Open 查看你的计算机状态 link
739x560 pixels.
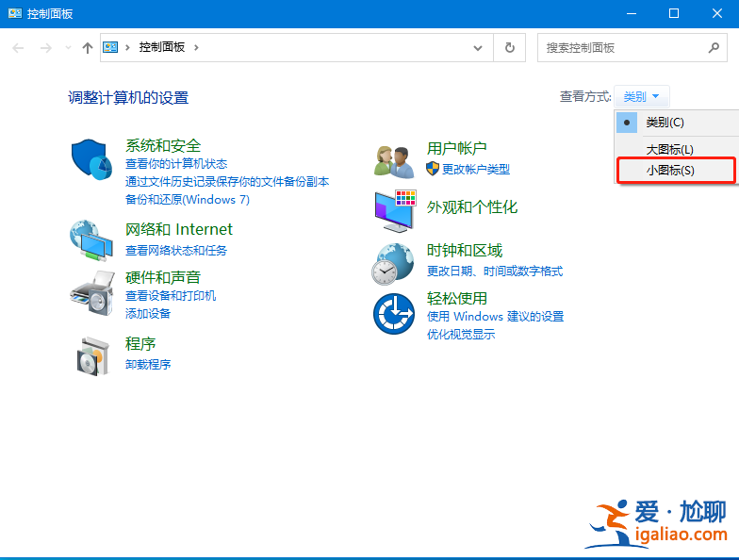click(176, 164)
